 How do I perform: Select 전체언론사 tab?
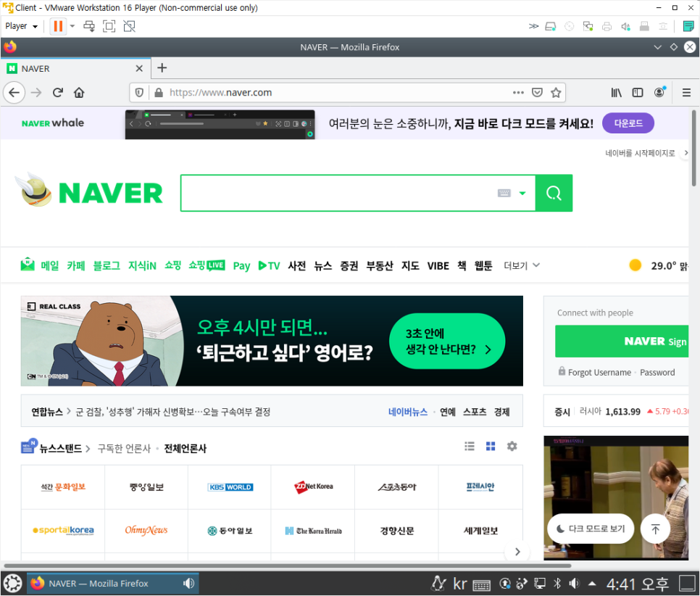click(x=186, y=448)
